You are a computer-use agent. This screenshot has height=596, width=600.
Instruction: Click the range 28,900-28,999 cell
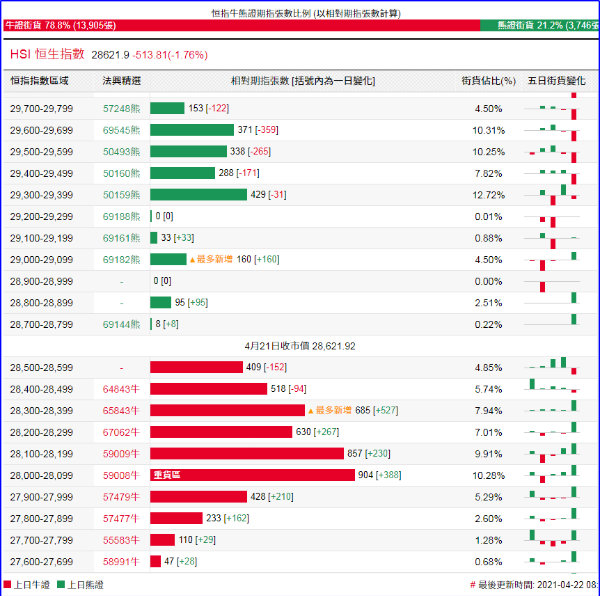(41, 282)
